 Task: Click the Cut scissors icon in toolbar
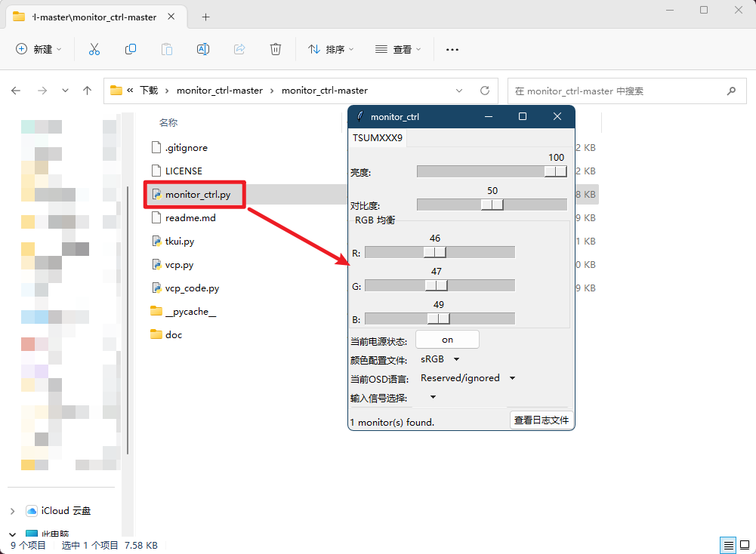click(94, 49)
